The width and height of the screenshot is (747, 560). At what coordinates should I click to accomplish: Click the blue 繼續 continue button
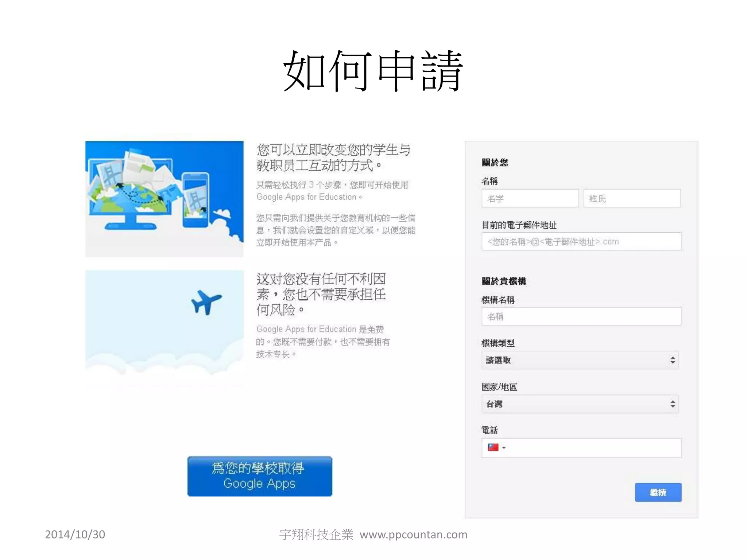tap(658, 492)
